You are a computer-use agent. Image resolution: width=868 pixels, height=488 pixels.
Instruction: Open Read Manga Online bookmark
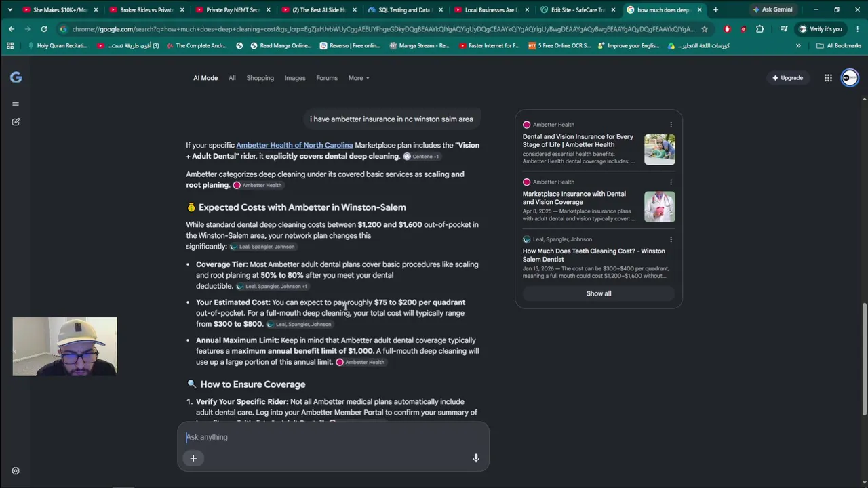[x=281, y=46]
